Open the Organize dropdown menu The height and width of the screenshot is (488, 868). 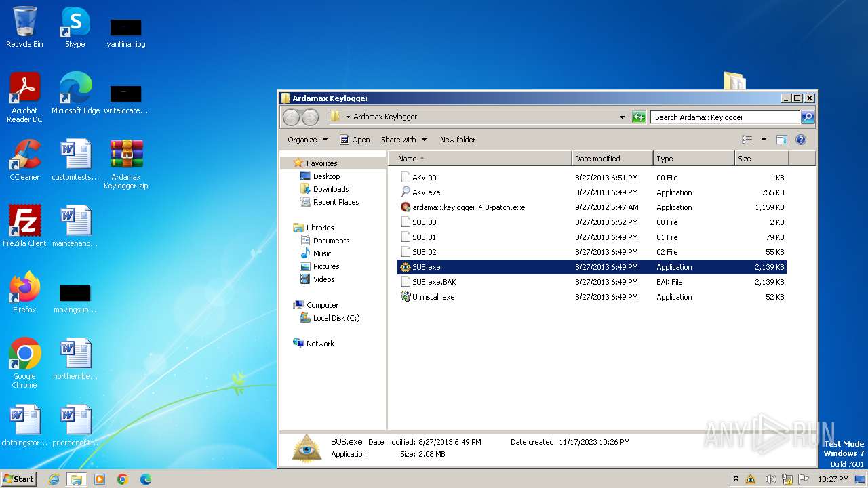307,140
